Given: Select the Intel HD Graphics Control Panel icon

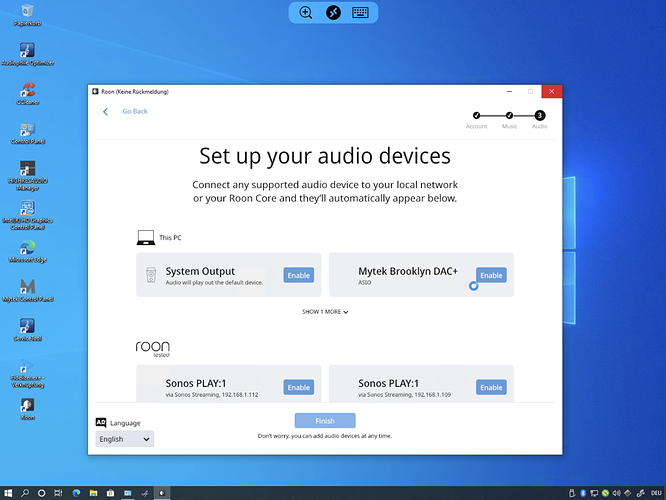Looking at the screenshot, I should click(x=27, y=215).
